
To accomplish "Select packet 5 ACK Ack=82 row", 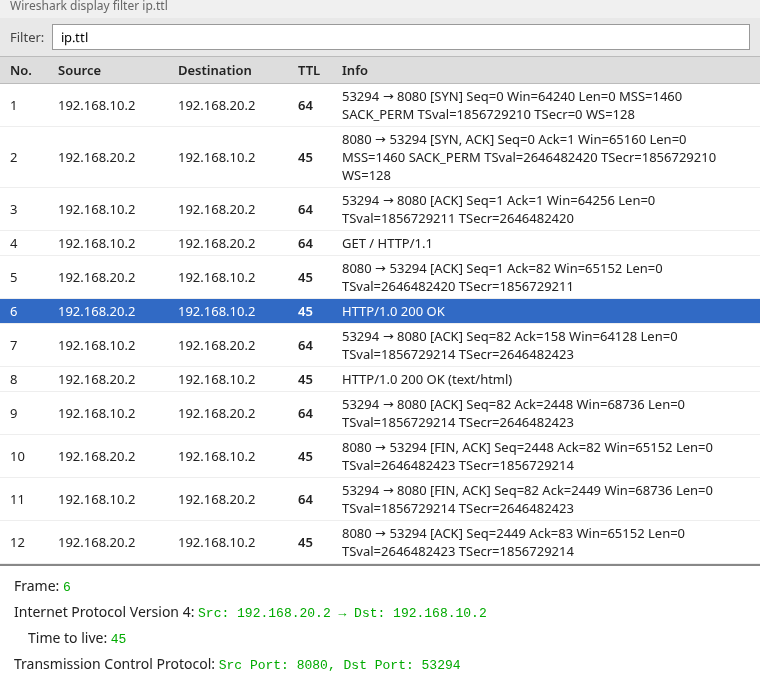I will (380, 277).
